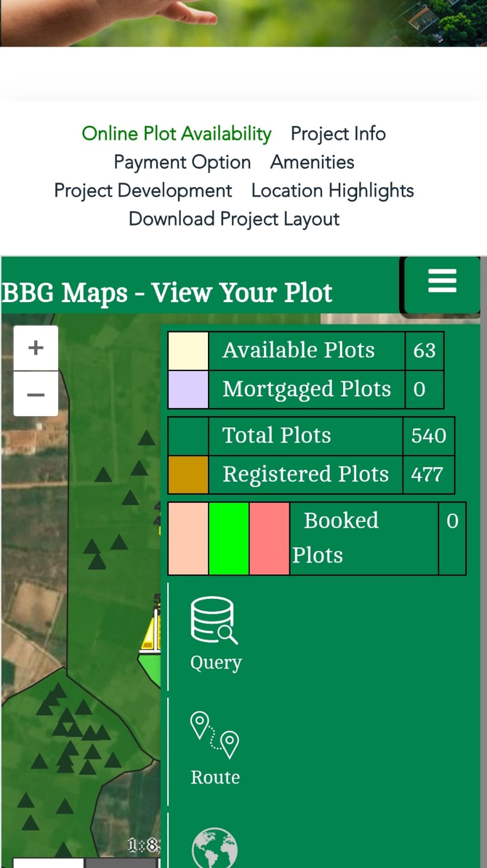Click the Total Plots label

click(x=277, y=436)
